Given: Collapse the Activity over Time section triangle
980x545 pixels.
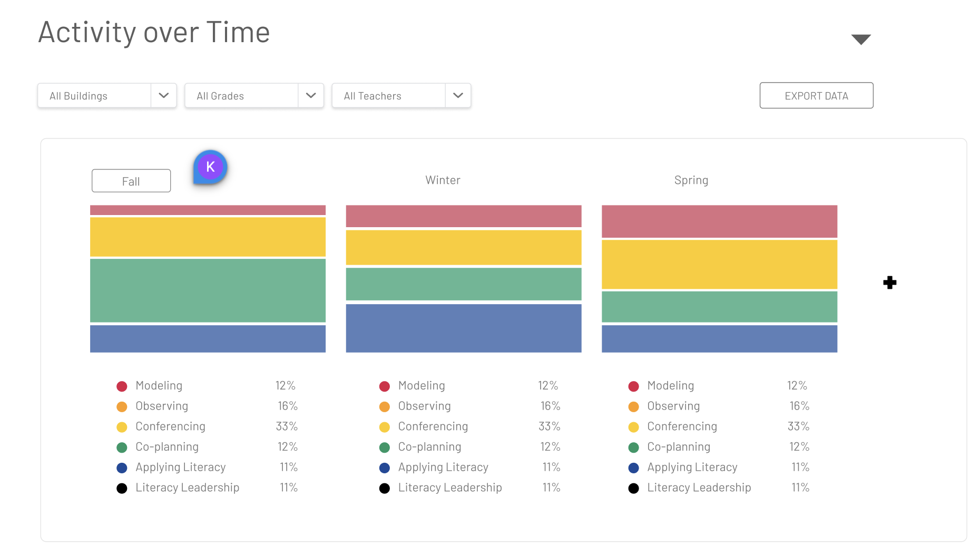Looking at the screenshot, I should click(x=860, y=40).
